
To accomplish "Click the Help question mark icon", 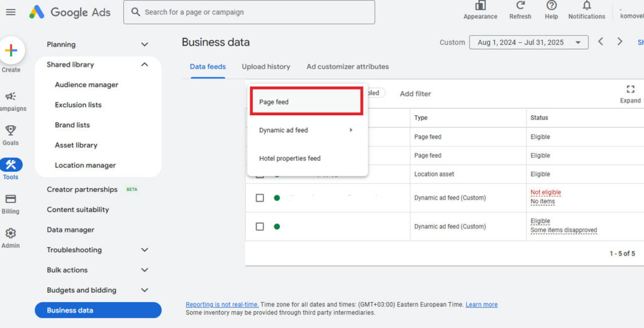I will [x=552, y=6].
